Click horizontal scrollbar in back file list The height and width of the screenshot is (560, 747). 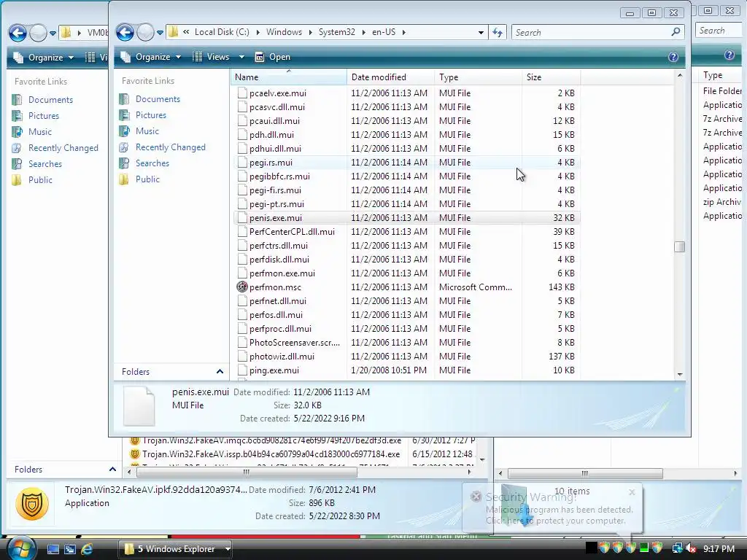247,472
